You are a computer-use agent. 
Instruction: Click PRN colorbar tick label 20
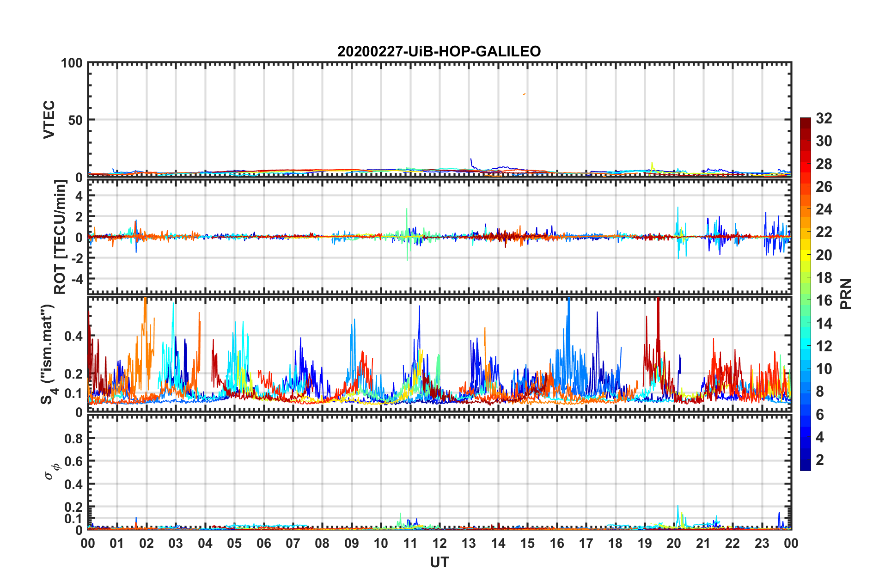tap(824, 255)
